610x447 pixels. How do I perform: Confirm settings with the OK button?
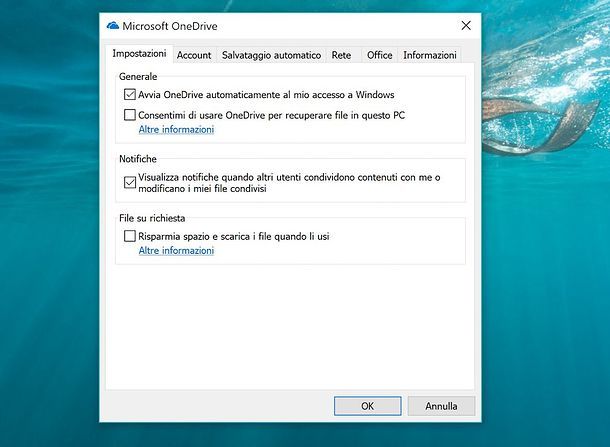(x=367, y=406)
